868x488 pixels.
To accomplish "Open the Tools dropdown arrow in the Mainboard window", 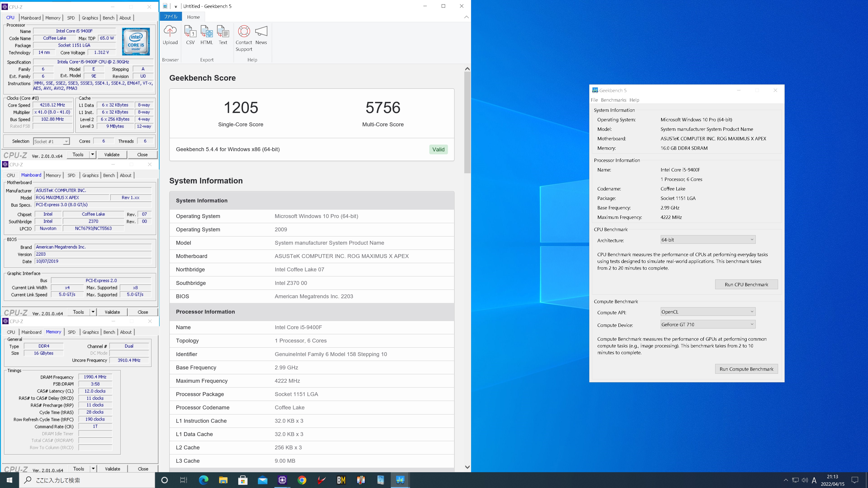I will tap(93, 312).
